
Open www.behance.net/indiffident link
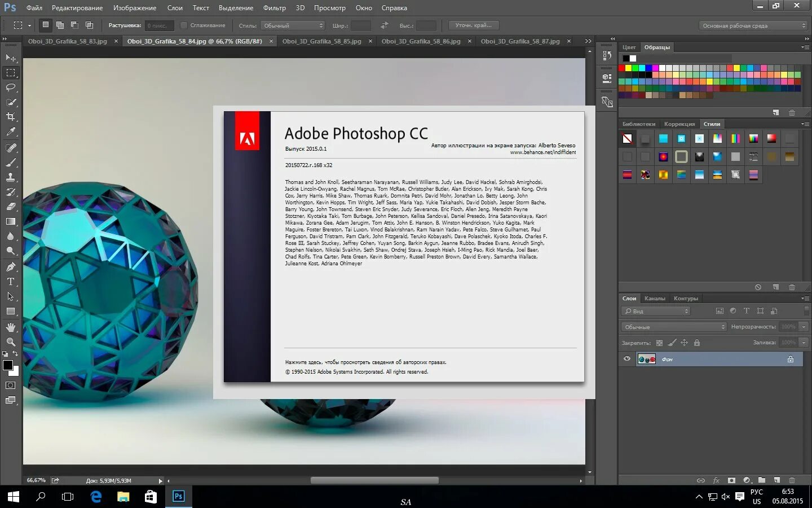pyautogui.click(x=543, y=152)
